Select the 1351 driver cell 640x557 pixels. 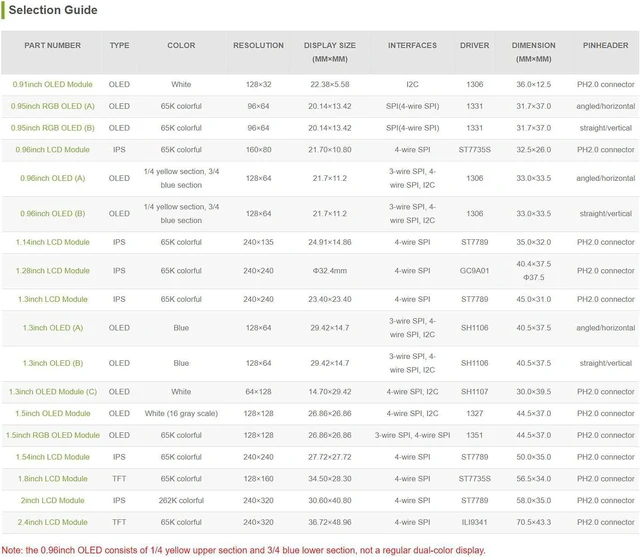tap(475, 435)
